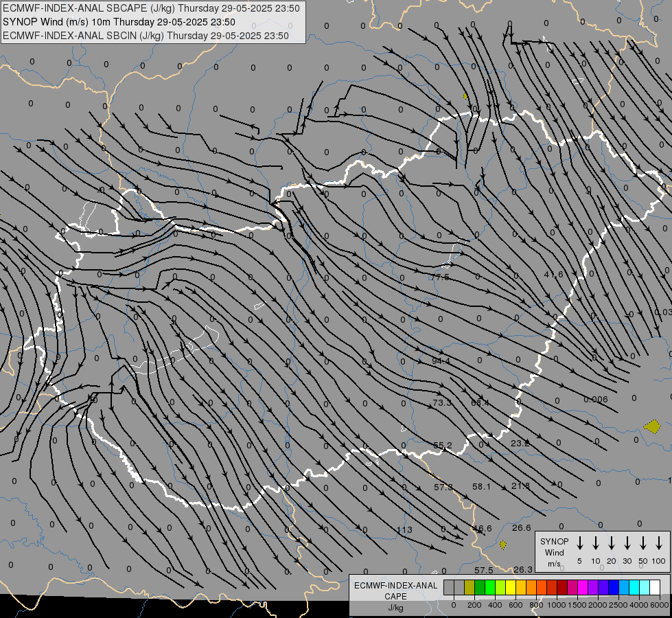The image size is (672, 618).
Task: Click small yellow diamond near the 26.6 value
Action: [x=503, y=545]
